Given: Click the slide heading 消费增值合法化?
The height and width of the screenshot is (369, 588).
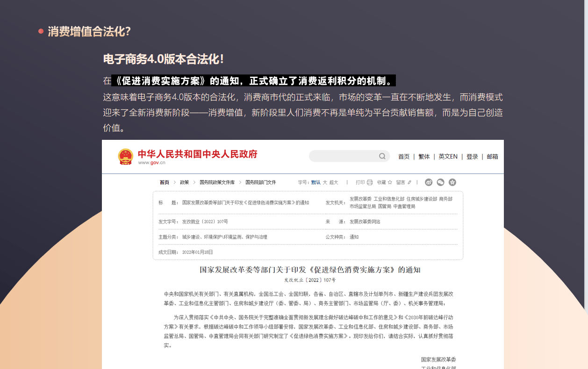Looking at the screenshot, I should click(x=89, y=32).
